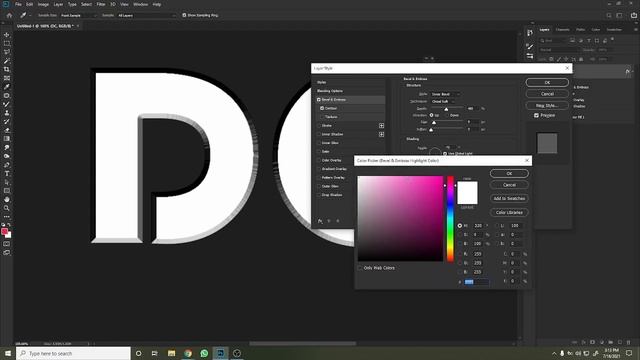
Task: Click the Depth slider handle
Action: click(x=446, y=109)
